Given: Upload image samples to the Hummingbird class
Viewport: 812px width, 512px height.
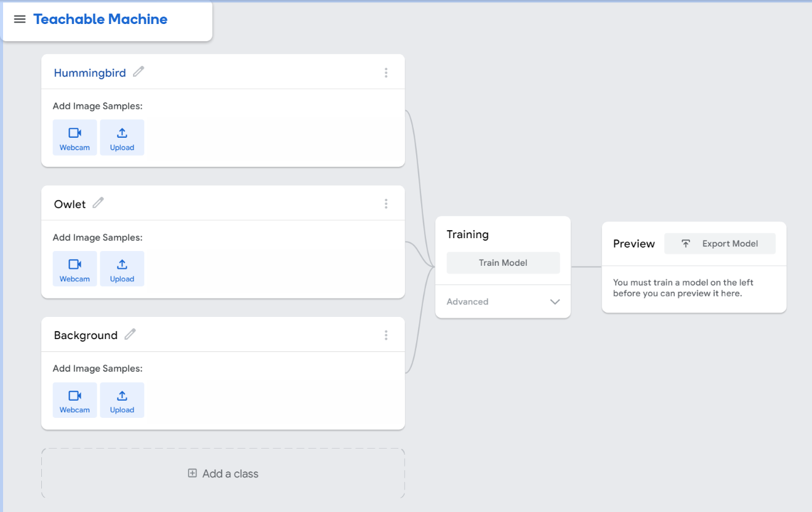Looking at the screenshot, I should [122, 137].
